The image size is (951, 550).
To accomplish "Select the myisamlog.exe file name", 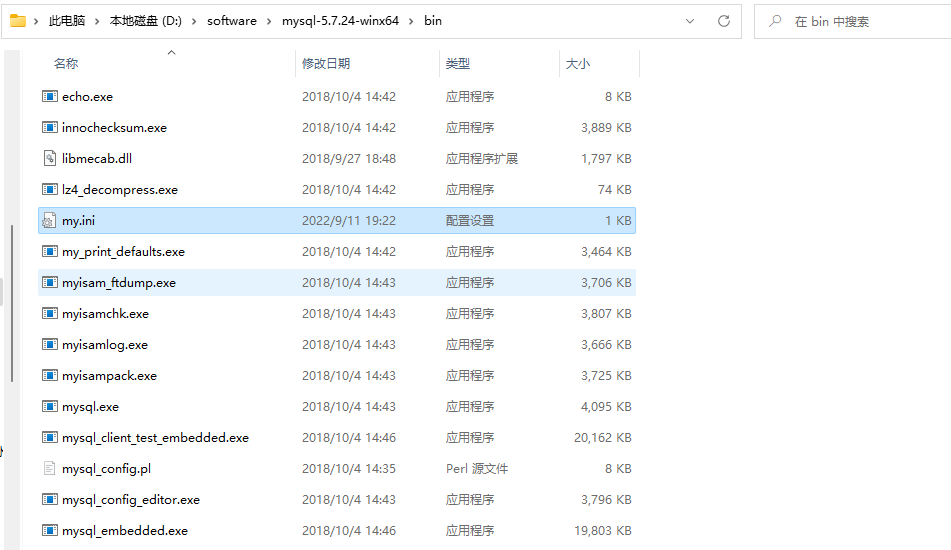I will point(104,344).
